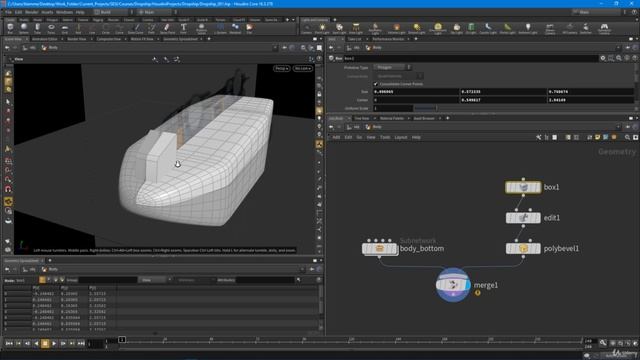Jump to last frame button
The height and width of the screenshot is (360, 640).
pos(81,344)
